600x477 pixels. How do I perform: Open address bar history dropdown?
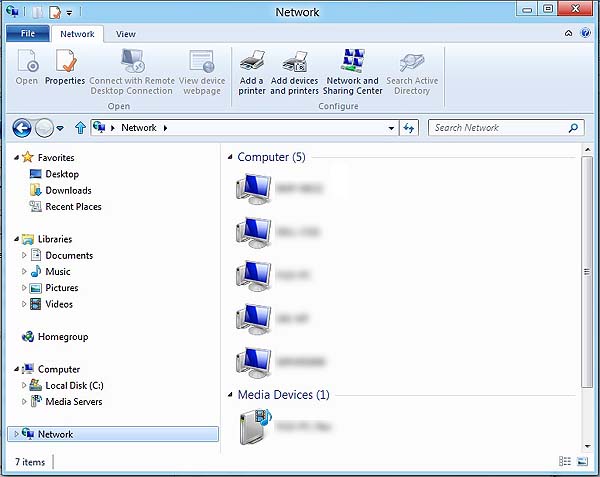pos(391,128)
